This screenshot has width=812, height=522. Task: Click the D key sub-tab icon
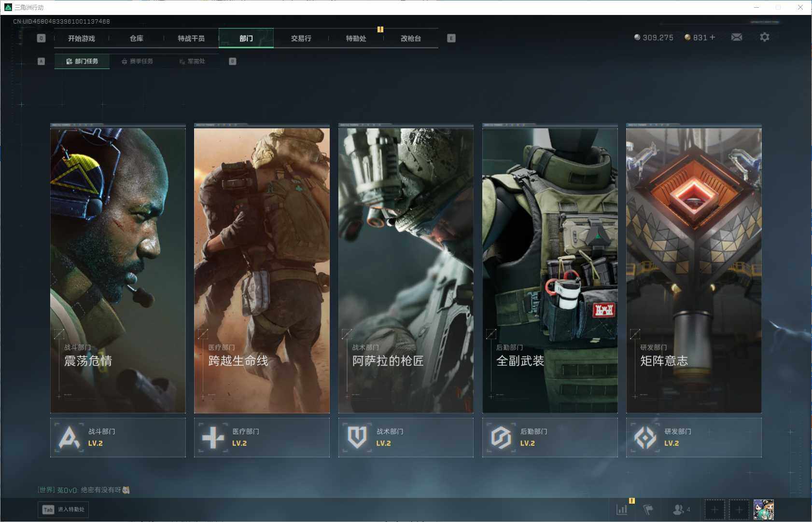click(x=233, y=61)
